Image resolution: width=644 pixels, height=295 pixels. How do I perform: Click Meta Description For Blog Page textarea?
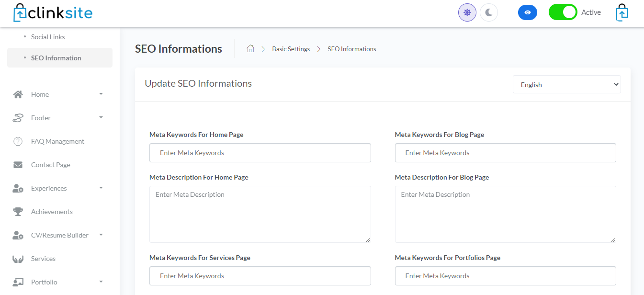tap(505, 214)
